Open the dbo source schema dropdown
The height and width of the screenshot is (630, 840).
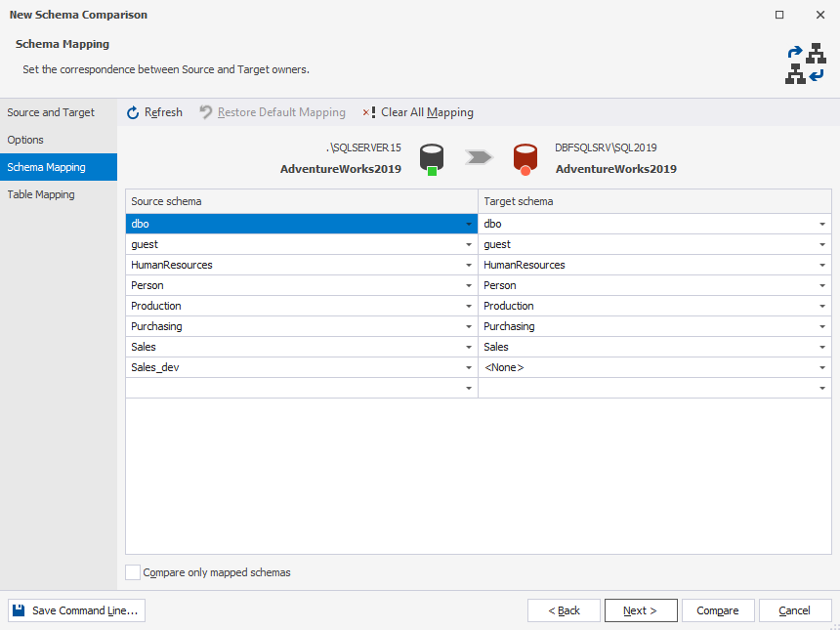pos(468,224)
